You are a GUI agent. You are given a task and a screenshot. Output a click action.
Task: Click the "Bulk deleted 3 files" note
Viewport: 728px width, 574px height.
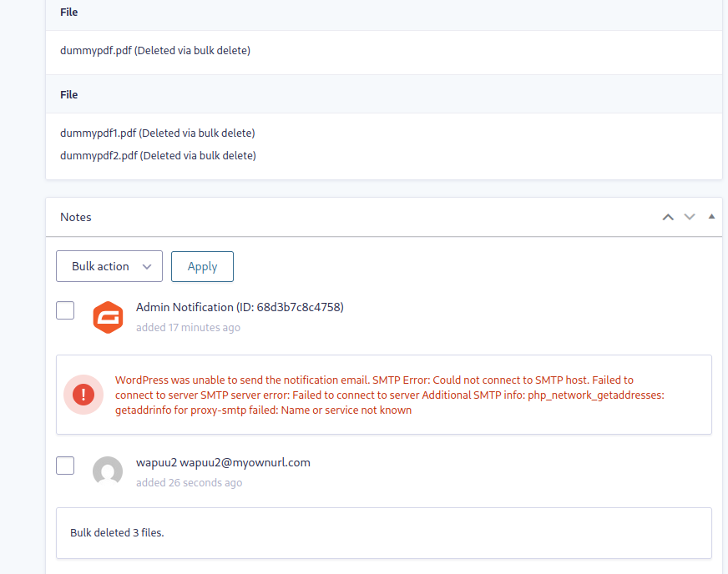[117, 532]
